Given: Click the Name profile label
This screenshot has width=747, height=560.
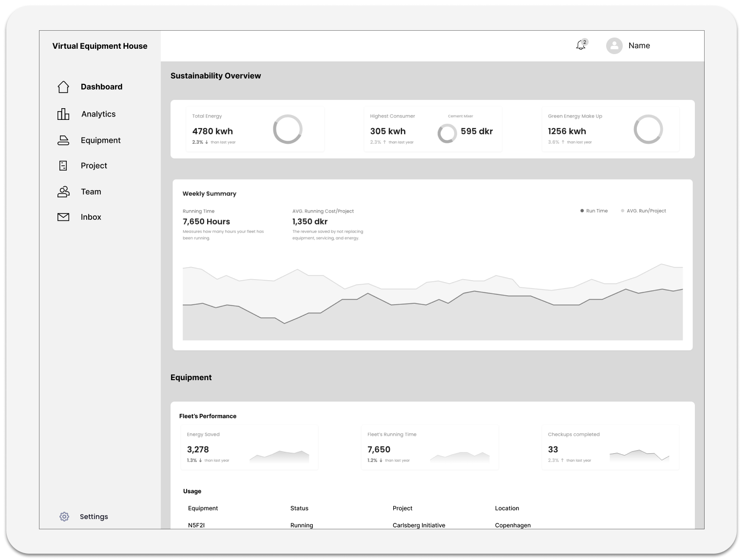Looking at the screenshot, I should point(639,46).
